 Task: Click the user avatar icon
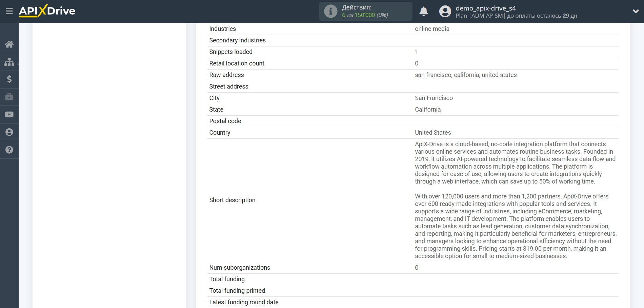pyautogui.click(x=445, y=12)
